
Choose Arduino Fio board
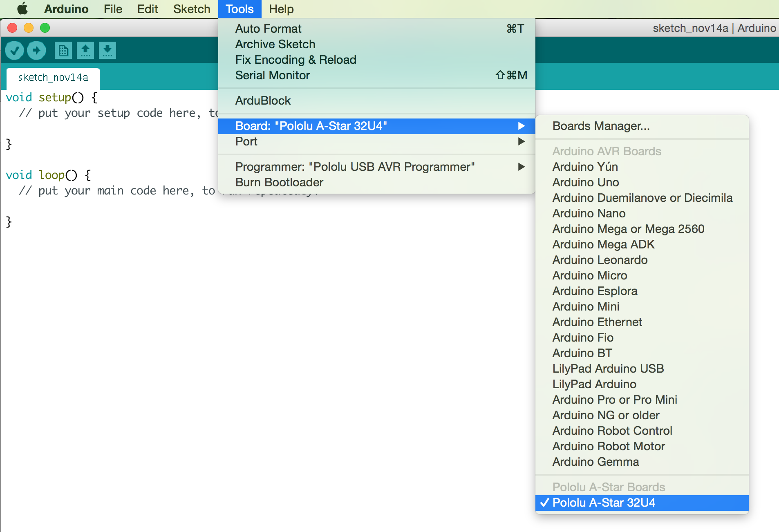(x=642, y=338)
